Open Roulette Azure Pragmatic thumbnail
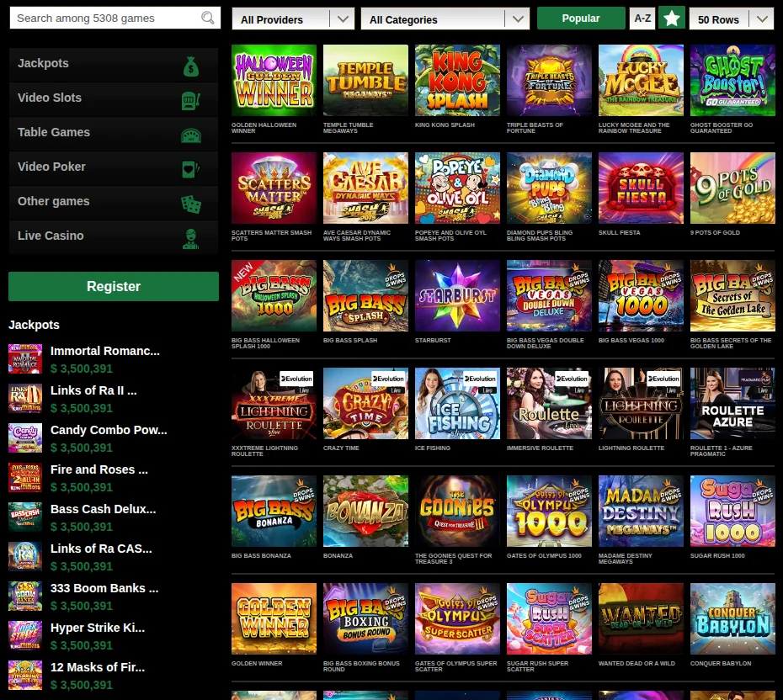 pyautogui.click(x=732, y=404)
